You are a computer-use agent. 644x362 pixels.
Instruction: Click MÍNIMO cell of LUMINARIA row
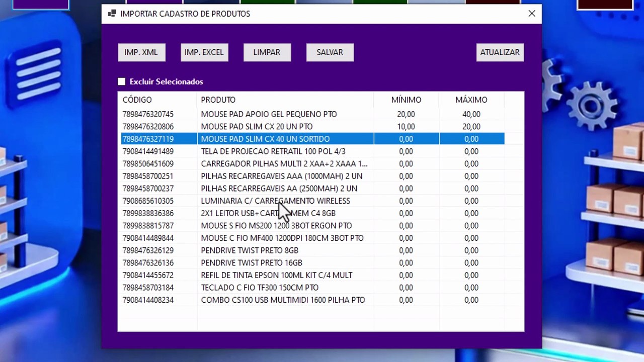click(x=406, y=201)
